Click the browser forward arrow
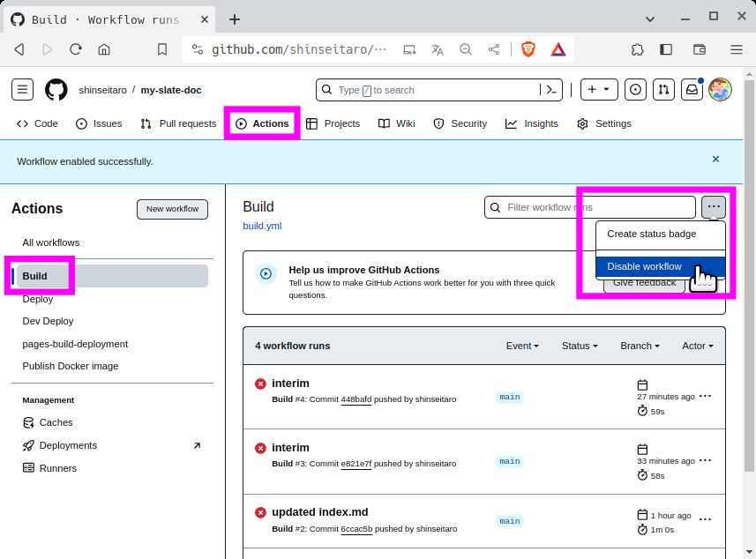Viewport: 756px width, 559px height. pyautogui.click(x=47, y=49)
